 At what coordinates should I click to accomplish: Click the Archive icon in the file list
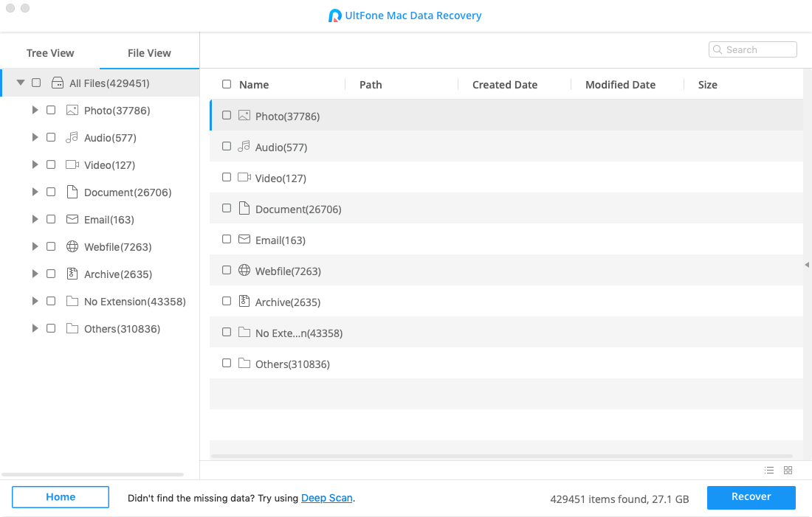(244, 301)
